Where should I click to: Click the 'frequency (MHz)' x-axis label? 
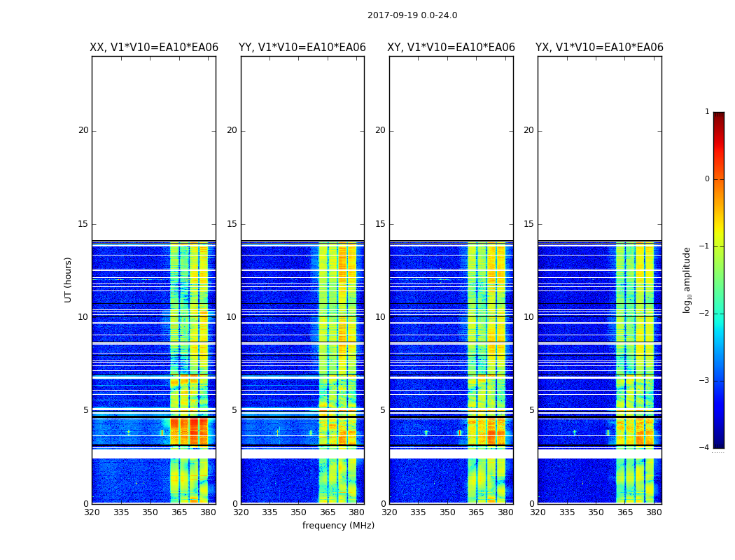pyautogui.click(x=338, y=526)
